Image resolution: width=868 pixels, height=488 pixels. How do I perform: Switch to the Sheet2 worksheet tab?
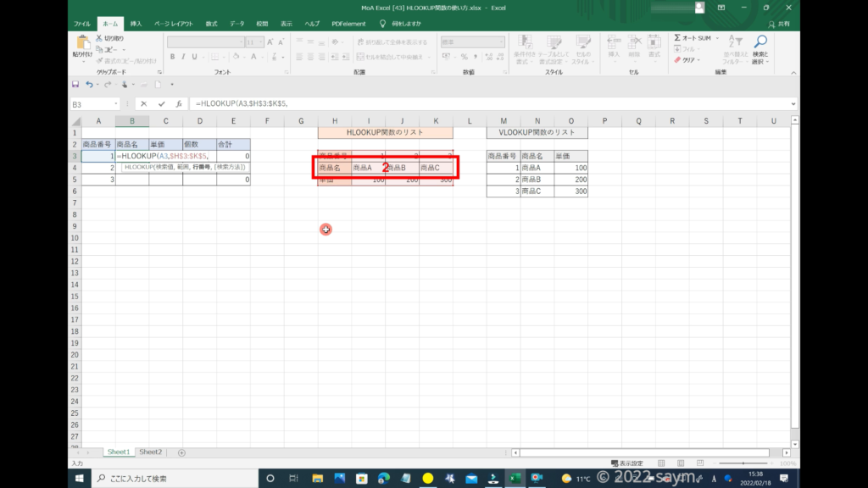point(150,452)
